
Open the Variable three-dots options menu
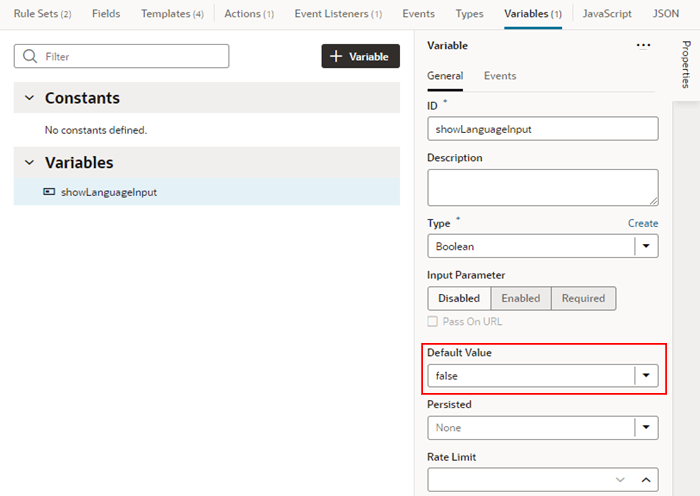[643, 46]
